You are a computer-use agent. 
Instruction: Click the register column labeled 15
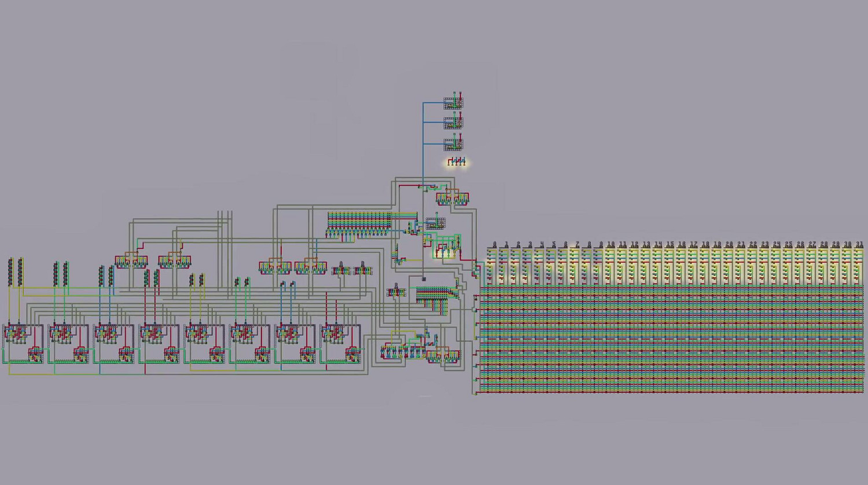(x=670, y=264)
